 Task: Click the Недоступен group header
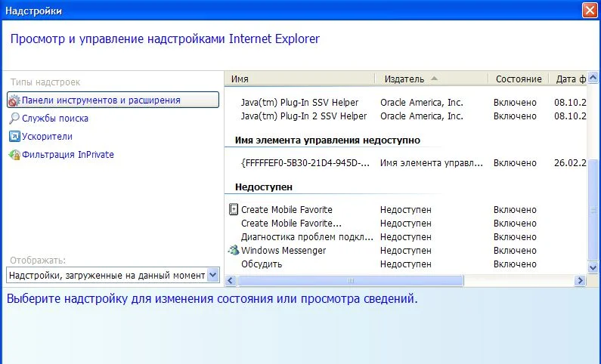(264, 187)
